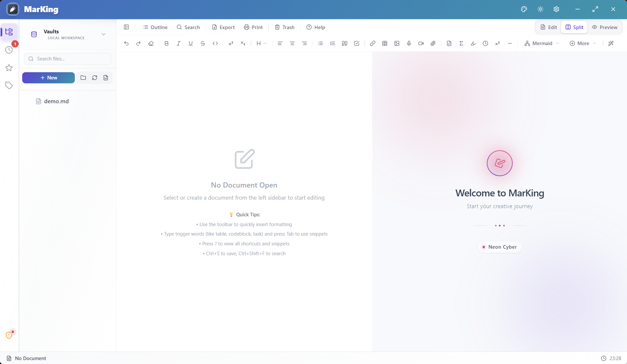The width and height of the screenshot is (627, 364).
Task: Select the Neon Cyber theme
Action: tap(499, 247)
